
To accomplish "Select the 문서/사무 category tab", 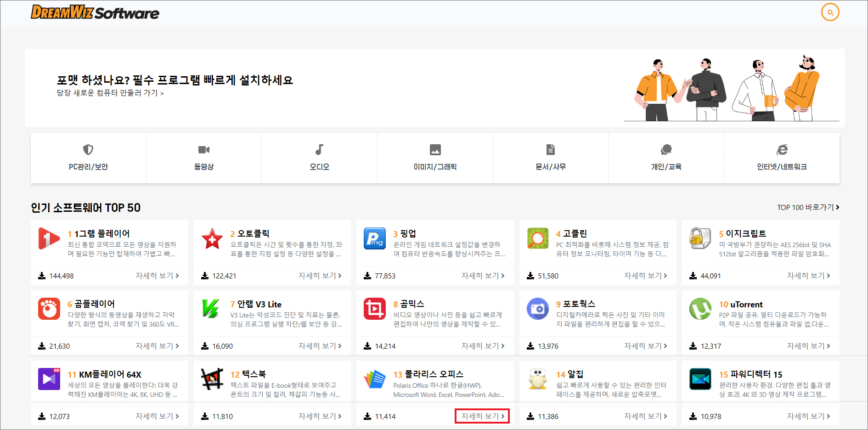I will (x=551, y=158).
